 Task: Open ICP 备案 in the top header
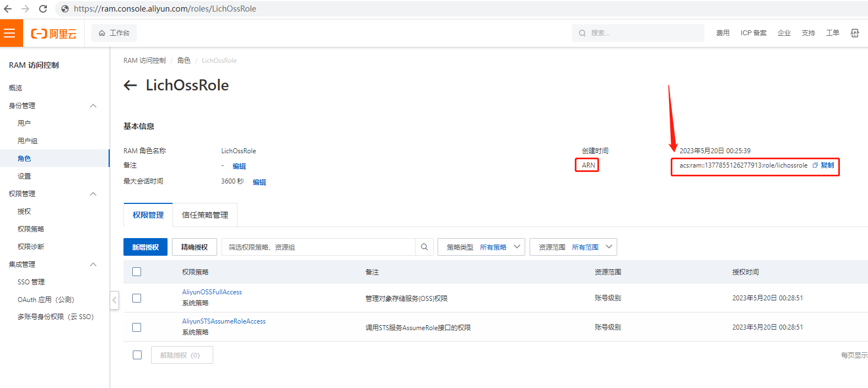pyautogui.click(x=753, y=33)
